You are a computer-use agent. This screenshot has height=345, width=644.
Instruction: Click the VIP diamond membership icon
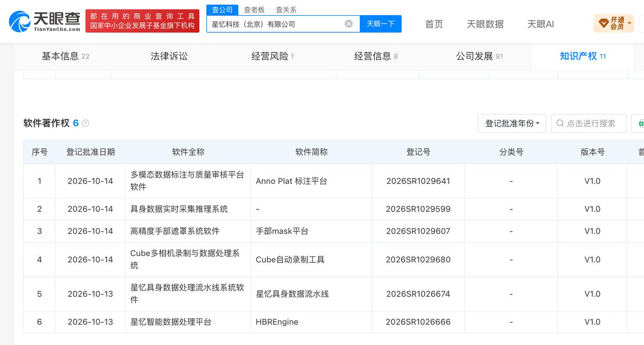(x=603, y=23)
